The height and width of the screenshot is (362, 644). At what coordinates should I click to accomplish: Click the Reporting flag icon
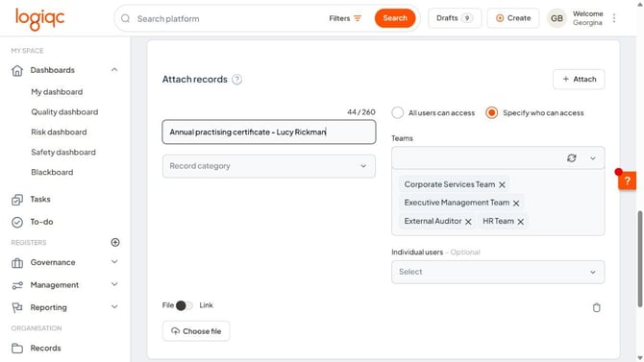point(17,308)
